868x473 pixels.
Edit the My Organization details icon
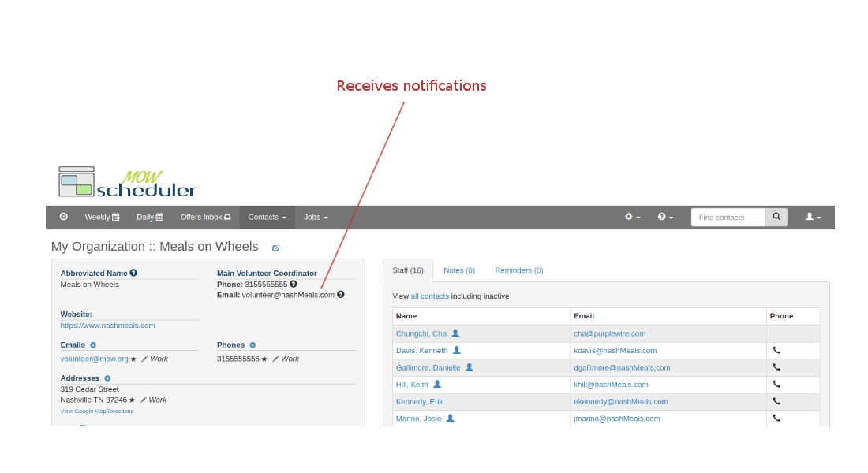pyautogui.click(x=275, y=248)
